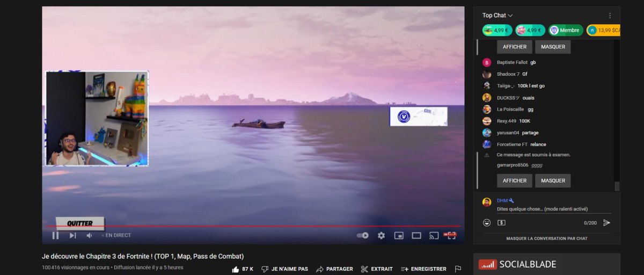Click the QUITTER button in video
The width and height of the screenshot is (644, 275).
80,223
